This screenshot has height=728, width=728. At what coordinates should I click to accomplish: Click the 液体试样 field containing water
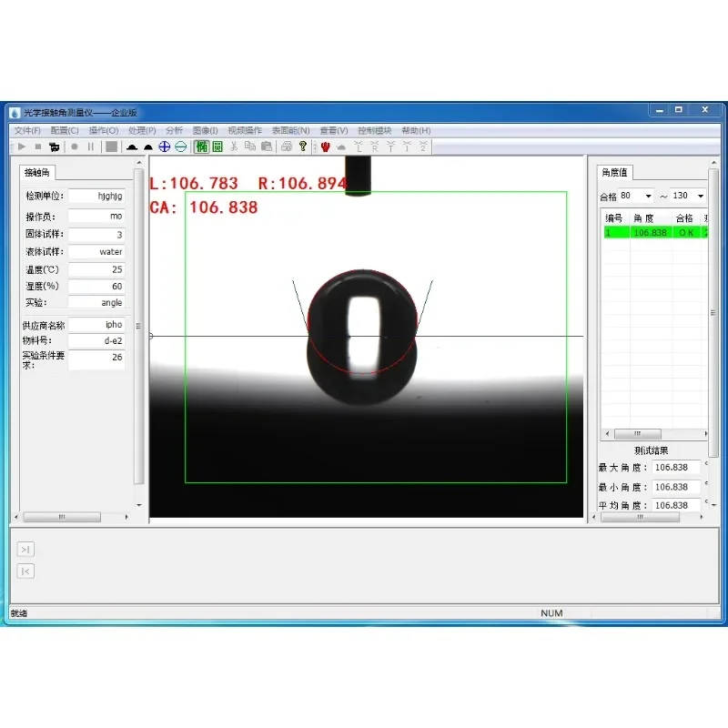point(96,252)
